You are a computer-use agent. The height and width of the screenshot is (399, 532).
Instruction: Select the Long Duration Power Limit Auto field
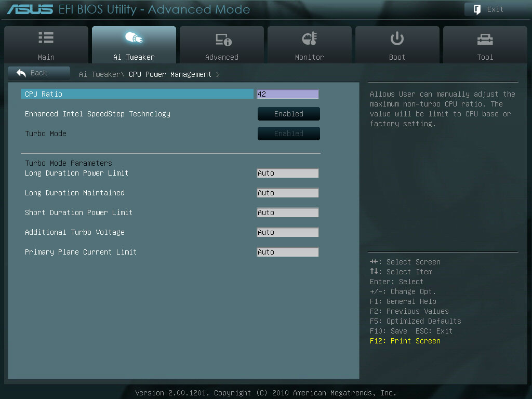coord(288,173)
